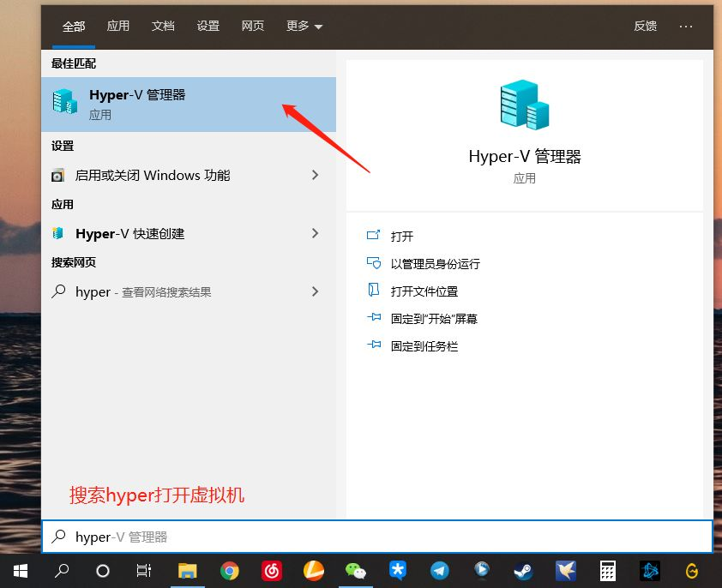
Task: Switch to the 设置 tab
Action: (208, 26)
